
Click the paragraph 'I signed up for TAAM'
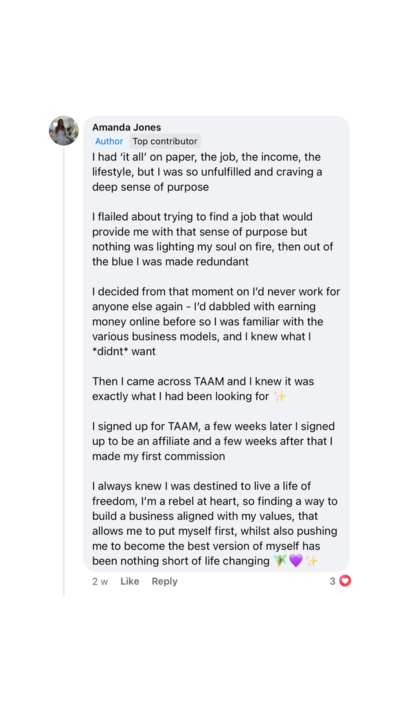tap(213, 441)
